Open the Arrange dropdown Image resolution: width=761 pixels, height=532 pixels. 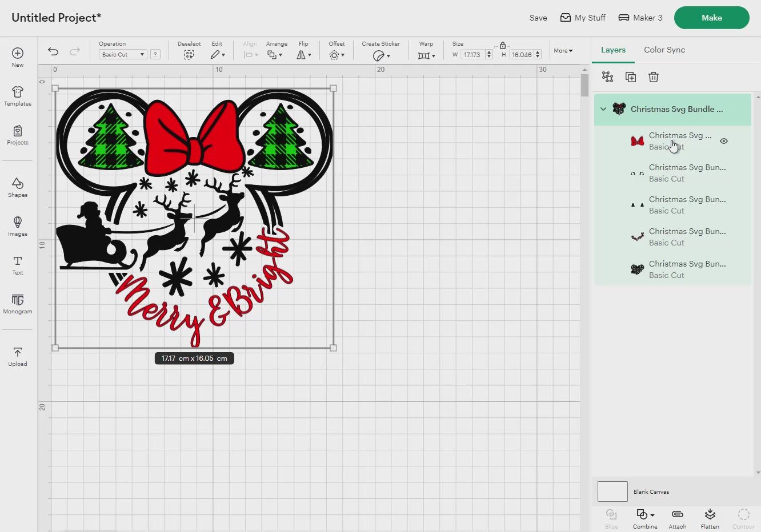coord(275,55)
